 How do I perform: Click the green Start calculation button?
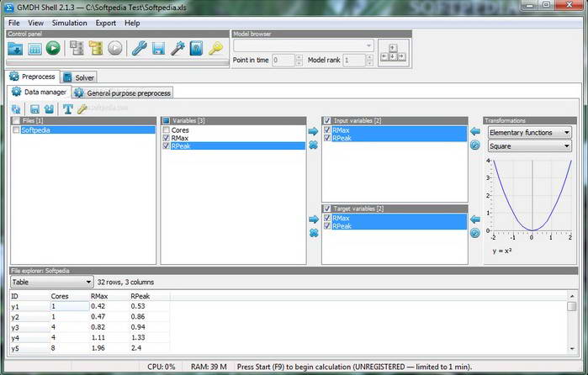(x=53, y=49)
